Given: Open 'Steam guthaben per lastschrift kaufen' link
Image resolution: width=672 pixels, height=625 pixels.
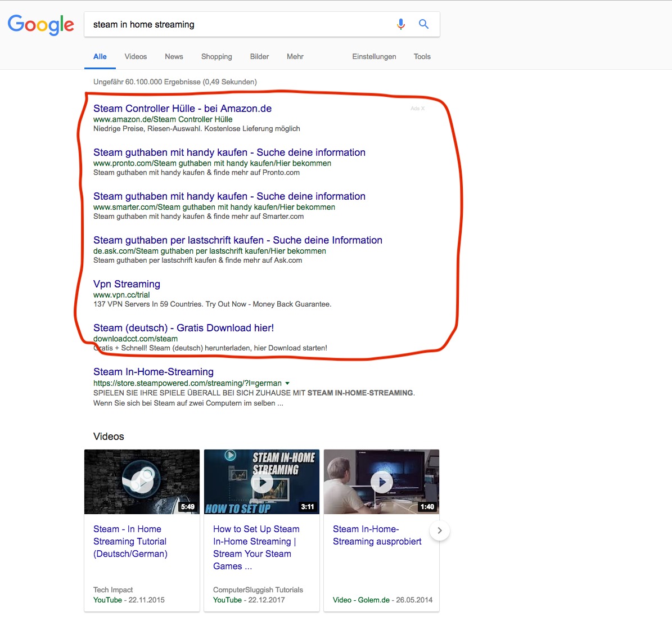Looking at the screenshot, I should (x=238, y=240).
